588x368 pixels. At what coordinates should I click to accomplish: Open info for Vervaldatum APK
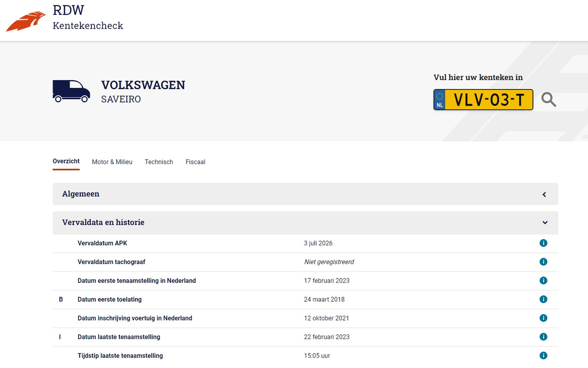click(543, 243)
